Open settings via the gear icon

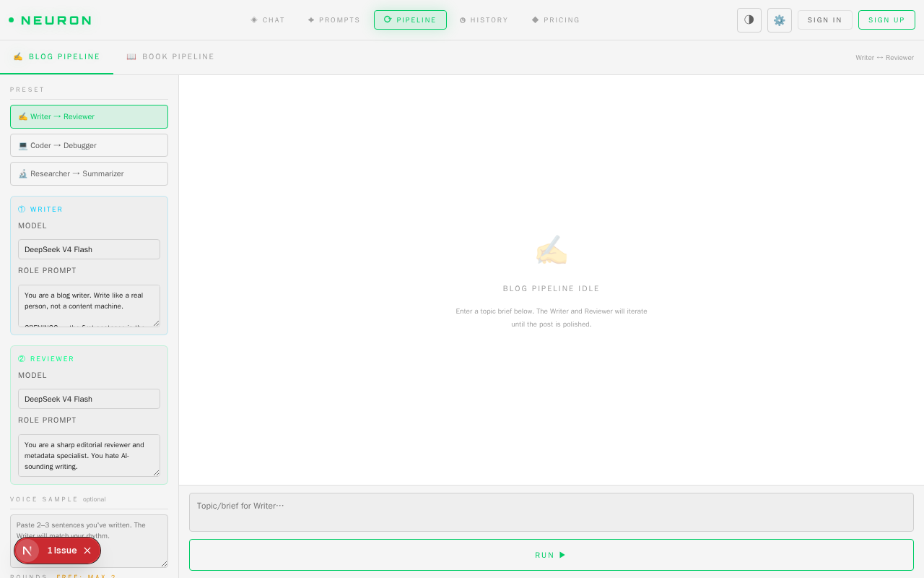780,20
